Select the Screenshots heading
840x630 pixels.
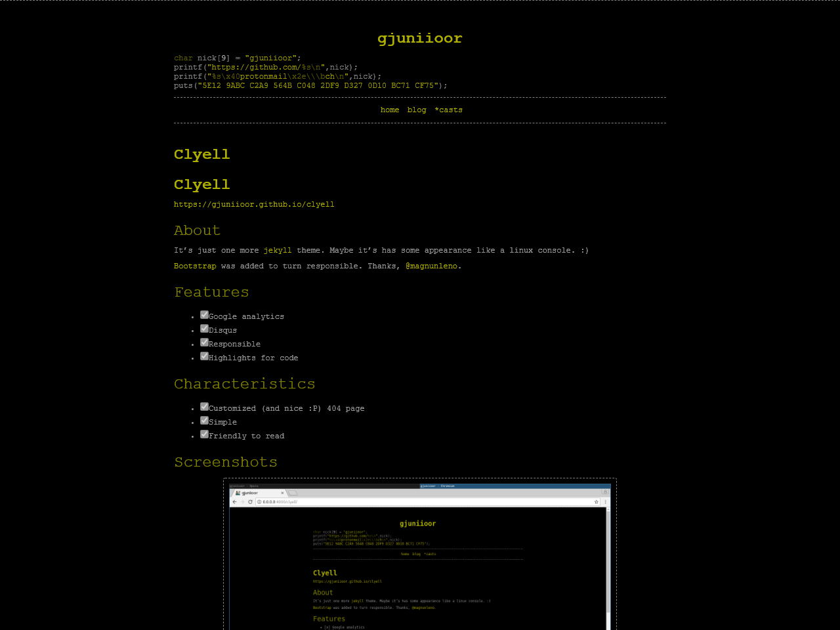coord(225,462)
